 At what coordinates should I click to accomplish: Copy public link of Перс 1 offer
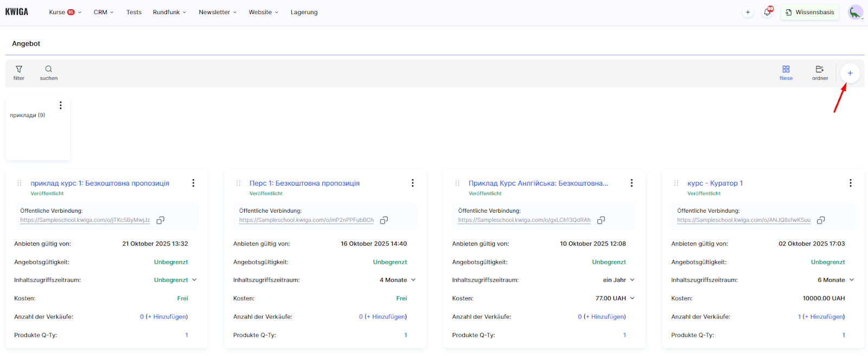tap(384, 220)
